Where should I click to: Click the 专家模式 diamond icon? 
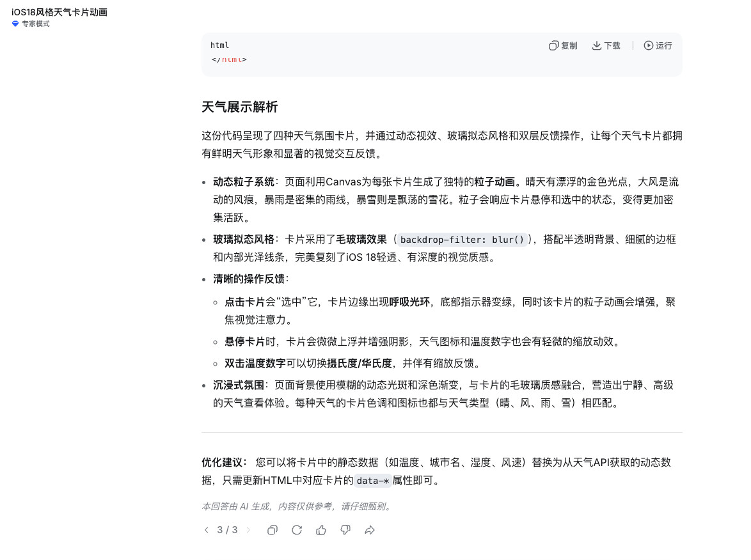pyautogui.click(x=15, y=24)
